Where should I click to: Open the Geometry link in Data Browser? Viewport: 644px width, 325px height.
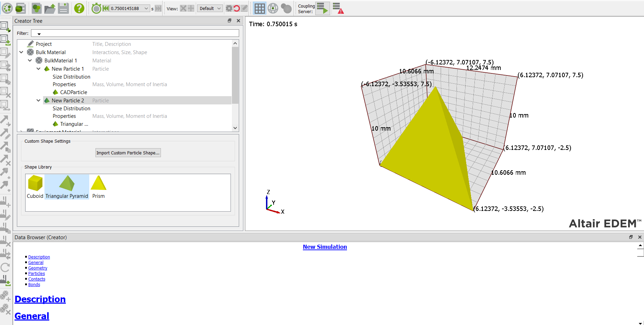(x=38, y=268)
